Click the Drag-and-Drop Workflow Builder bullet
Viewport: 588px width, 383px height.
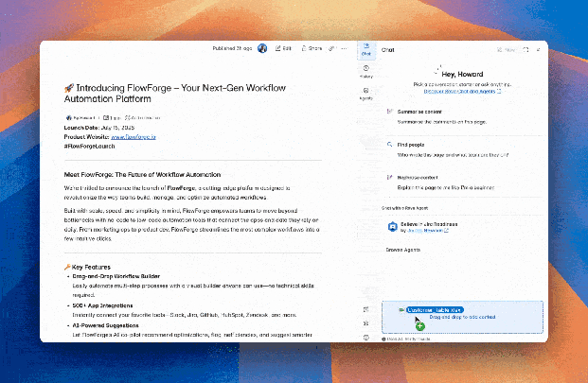point(116,276)
